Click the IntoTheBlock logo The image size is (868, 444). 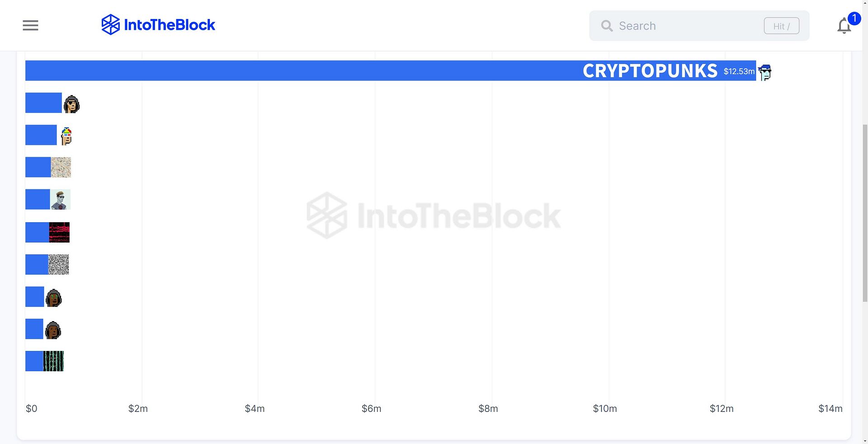(x=158, y=25)
